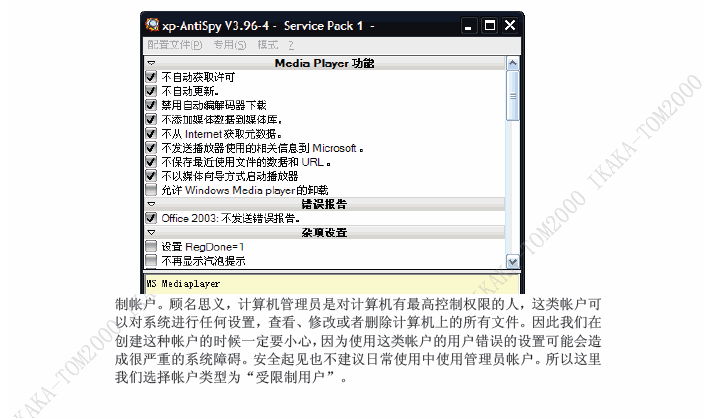The image size is (716, 418).
Task: Check 设置 RegDone=1 checkbox
Action: tap(151, 247)
